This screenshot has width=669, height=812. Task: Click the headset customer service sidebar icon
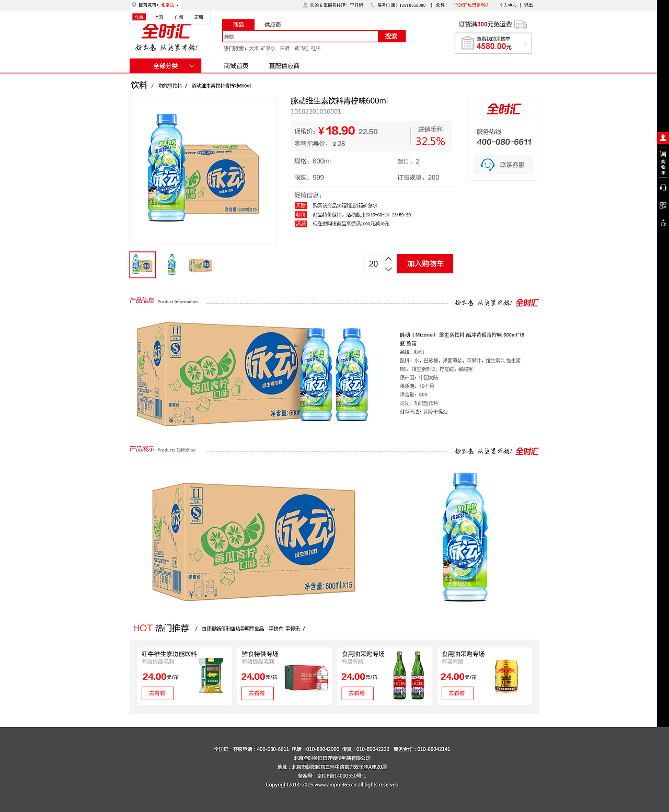coord(663,188)
